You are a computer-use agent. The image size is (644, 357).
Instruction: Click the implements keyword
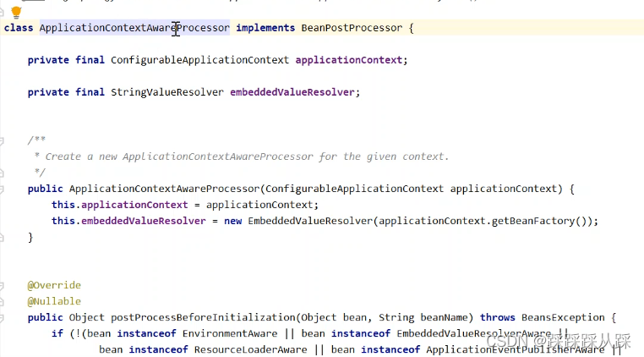[x=265, y=28]
